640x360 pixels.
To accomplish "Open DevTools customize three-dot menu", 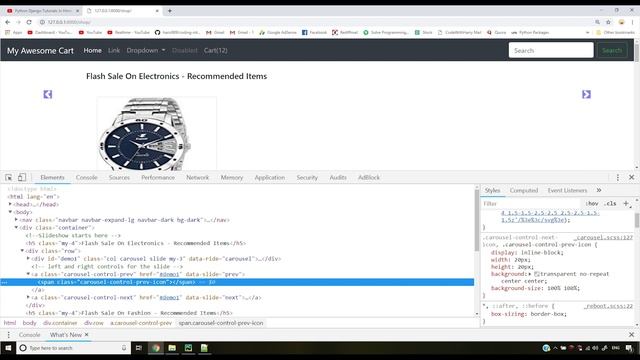I will click(618, 177).
